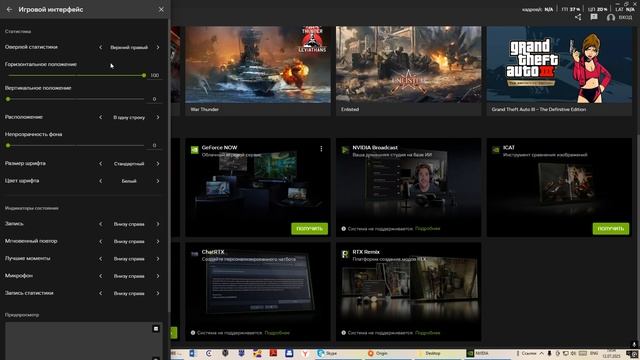Open the War Thunder game thumbnail
Image resolution: width=640 pixels, height=360 pixels.
click(258, 64)
